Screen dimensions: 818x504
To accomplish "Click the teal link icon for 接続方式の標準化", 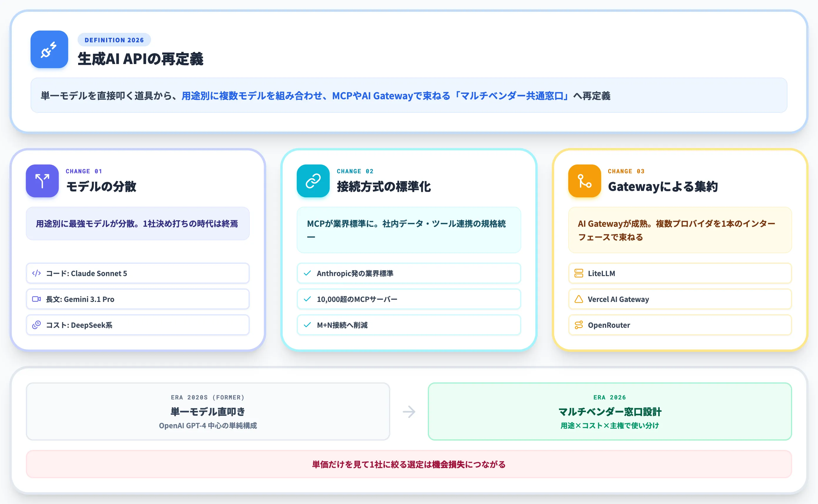I will coord(313,181).
